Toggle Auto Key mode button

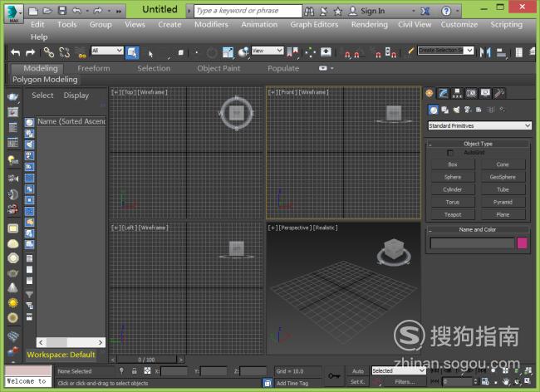pos(358,371)
